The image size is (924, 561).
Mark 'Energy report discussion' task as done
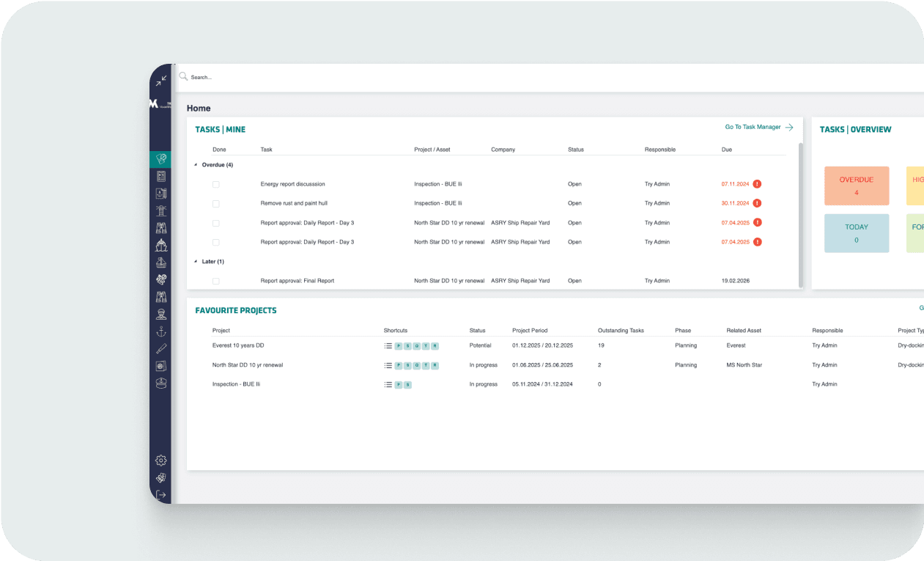[x=215, y=184]
